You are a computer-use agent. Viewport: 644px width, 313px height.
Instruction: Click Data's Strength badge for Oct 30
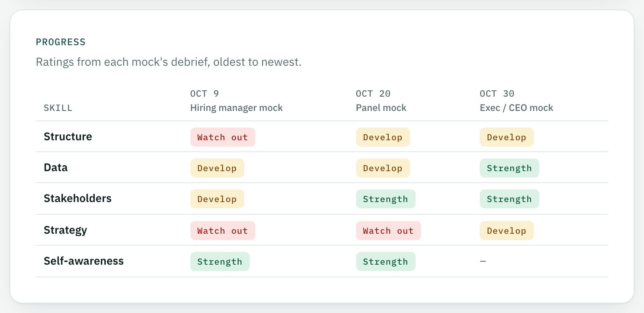point(510,168)
